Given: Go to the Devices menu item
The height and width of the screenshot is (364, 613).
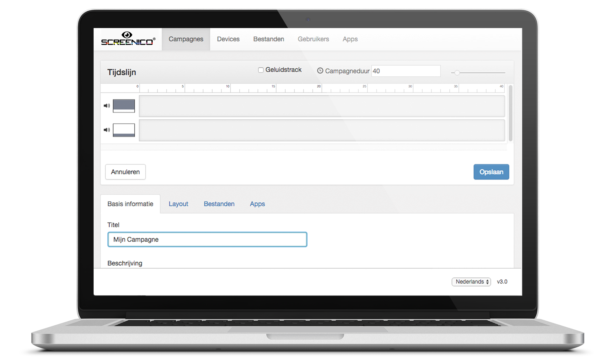Looking at the screenshot, I should (228, 39).
